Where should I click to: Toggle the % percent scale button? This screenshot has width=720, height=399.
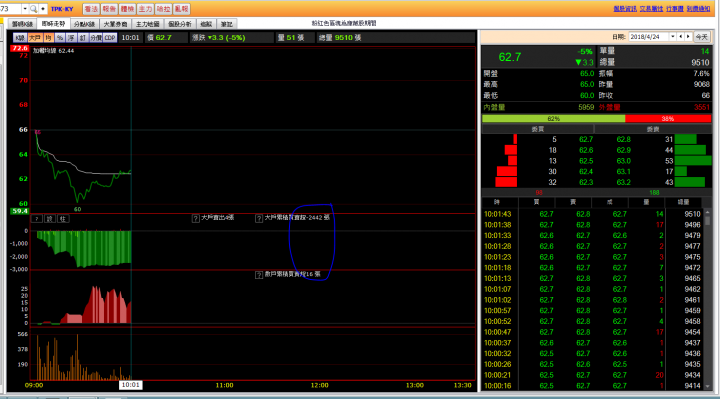pyautogui.click(x=60, y=38)
